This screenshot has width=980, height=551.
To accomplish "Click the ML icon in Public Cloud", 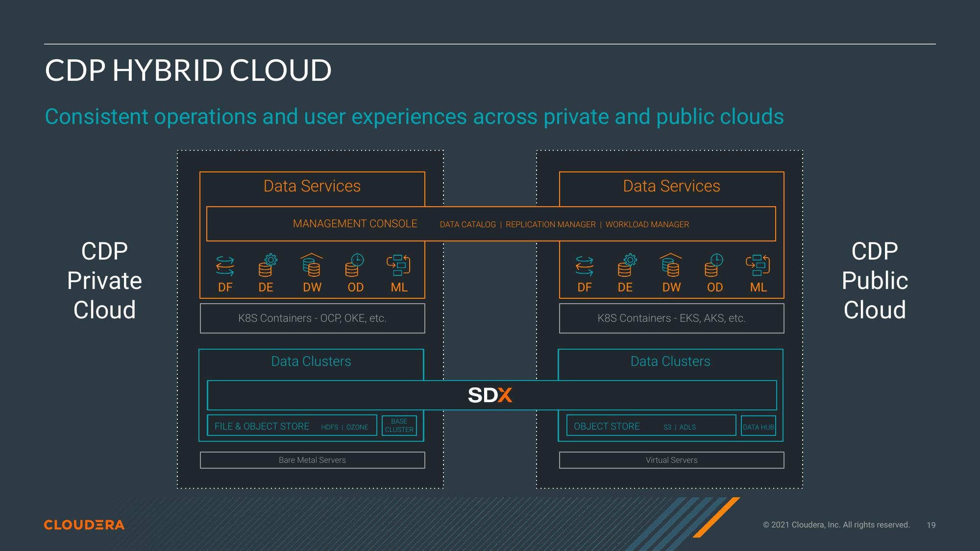I will pyautogui.click(x=758, y=265).
